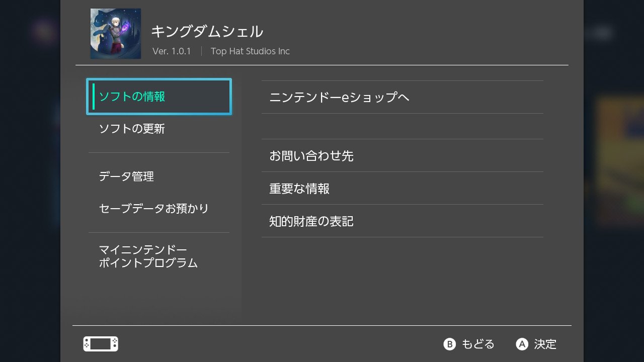Open 知的財産の表記 entry
Viewport: 644px width, 362px height.
[403, 221]
